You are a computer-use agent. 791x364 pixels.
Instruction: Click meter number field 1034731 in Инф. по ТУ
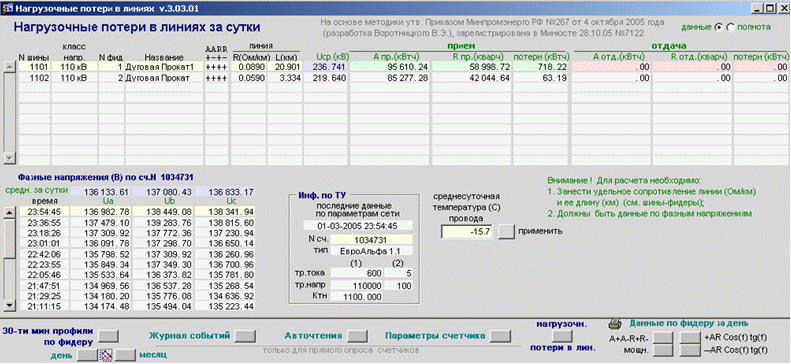pos(372,239)
